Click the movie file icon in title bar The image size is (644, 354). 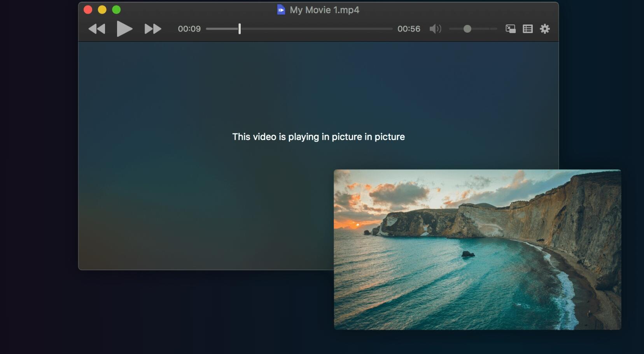point(281,10)
